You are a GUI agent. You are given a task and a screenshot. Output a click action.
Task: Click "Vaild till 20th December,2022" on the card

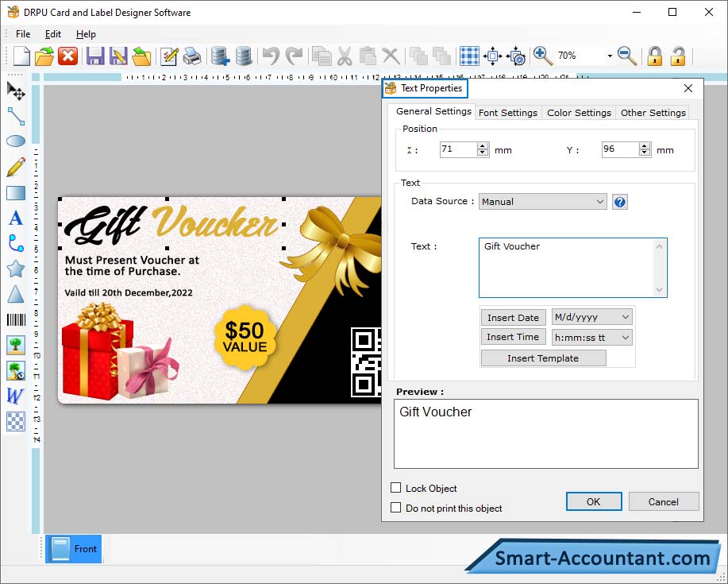coord(129,292)
